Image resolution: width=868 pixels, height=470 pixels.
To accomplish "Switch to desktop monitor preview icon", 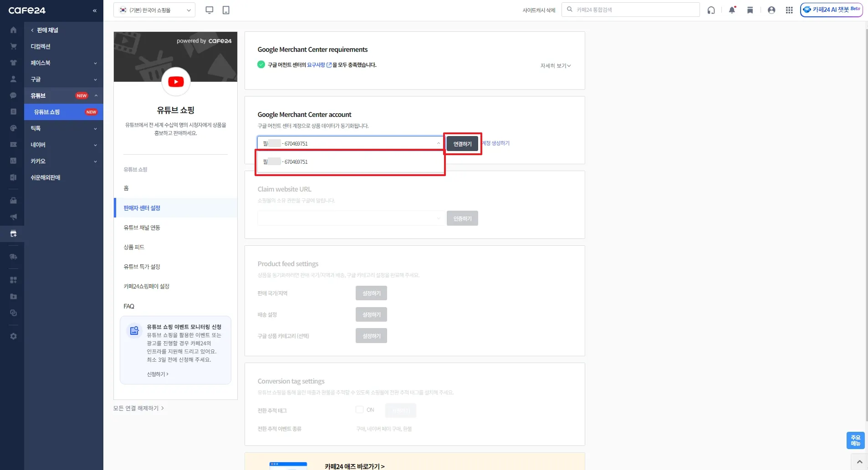I will [209, 10].
